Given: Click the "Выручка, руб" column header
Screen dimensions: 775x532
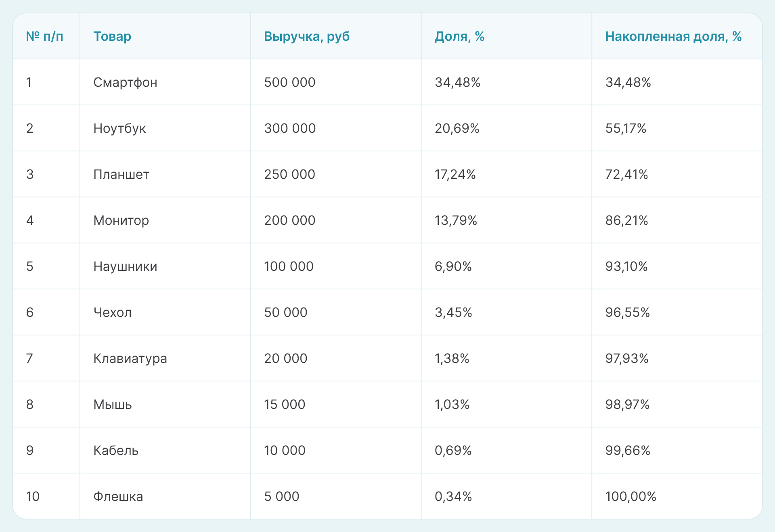Looking at the screenshot, I should (307, 36).
